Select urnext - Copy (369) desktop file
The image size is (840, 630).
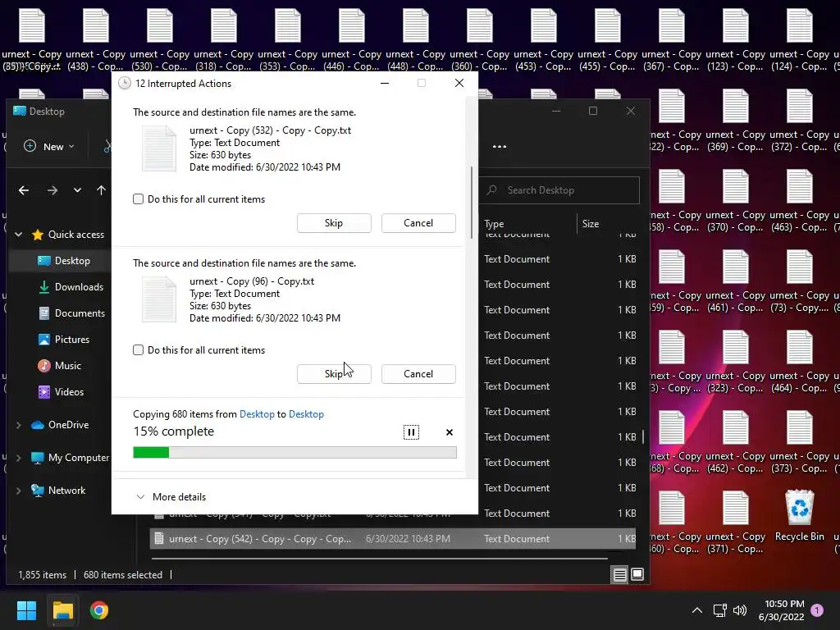pyautogui.click(x=736, y=120)
